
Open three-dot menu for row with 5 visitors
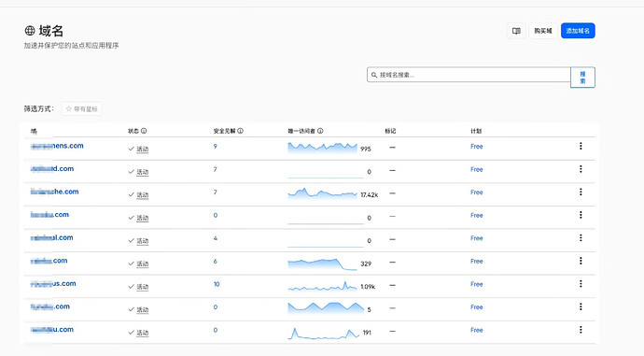click(x=581, y=307)
